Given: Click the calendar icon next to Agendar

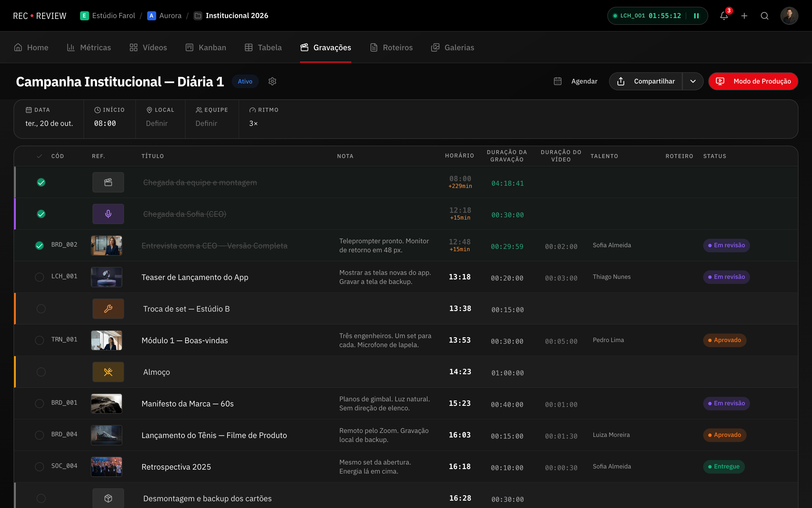Looking at the screenshot, I should tap(558, 81).
